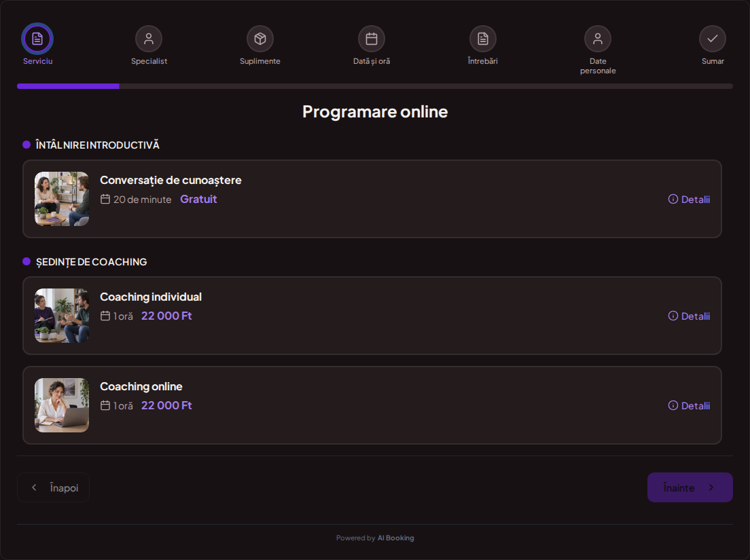Click the Întrebări step document icon
Screen dimensions: 750x560
483,39
